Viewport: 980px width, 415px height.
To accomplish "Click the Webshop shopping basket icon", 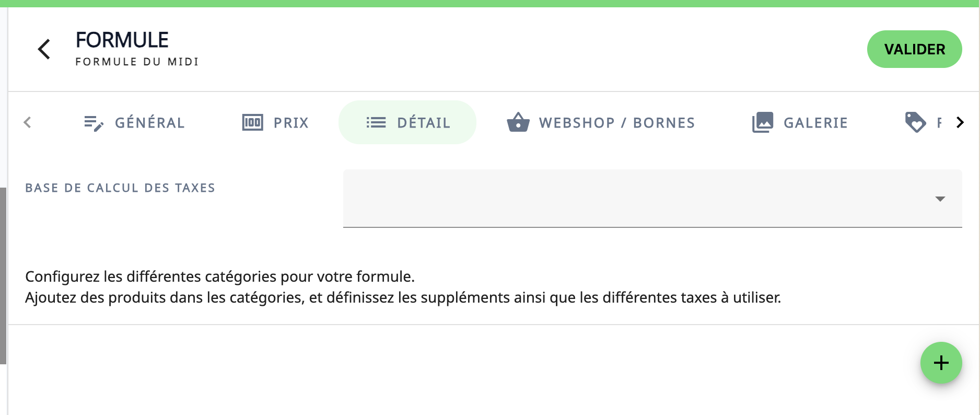I will click(518, 123).
